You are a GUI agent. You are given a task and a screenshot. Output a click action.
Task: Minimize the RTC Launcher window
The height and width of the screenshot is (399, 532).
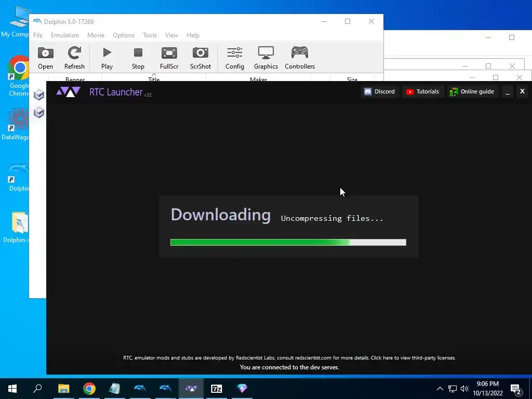tap(507, 91)
